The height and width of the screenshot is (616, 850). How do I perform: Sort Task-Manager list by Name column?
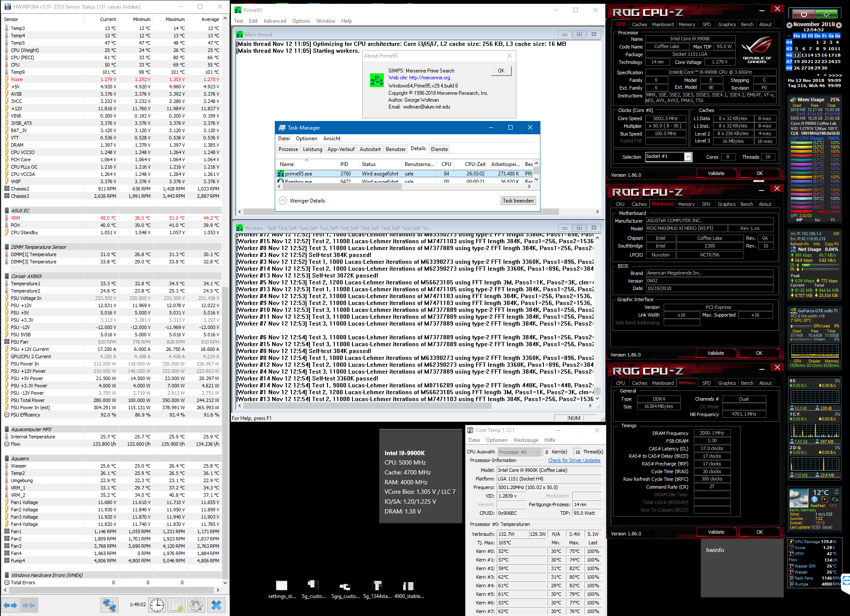[307, 164]
